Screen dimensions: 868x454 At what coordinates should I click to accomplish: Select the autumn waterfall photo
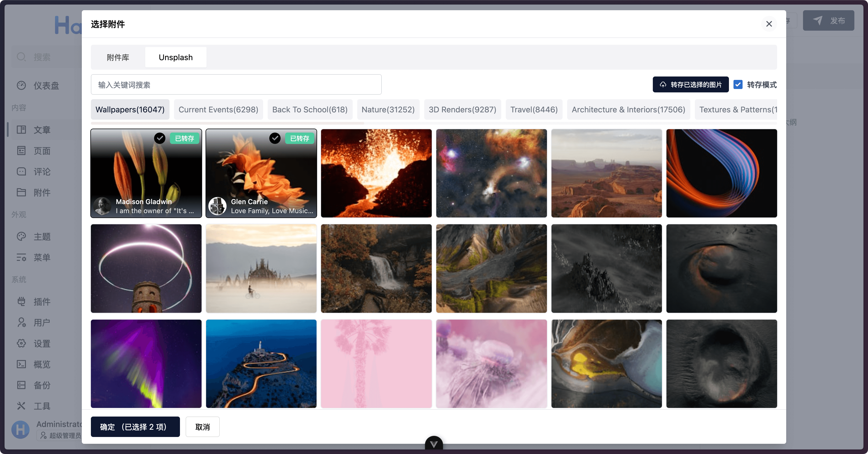pos(376,269)
